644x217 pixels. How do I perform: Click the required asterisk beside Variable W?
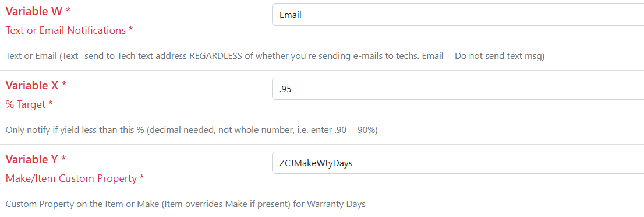68,10
